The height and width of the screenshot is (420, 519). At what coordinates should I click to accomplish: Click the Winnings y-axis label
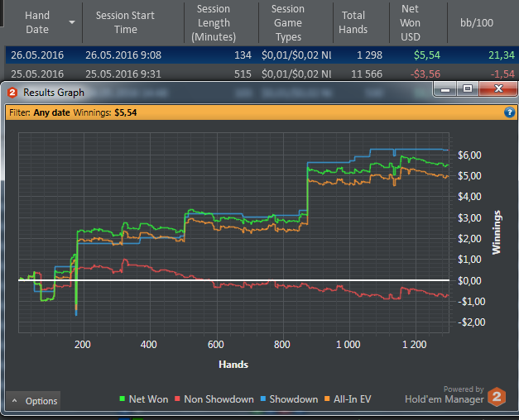coord(497,232)
